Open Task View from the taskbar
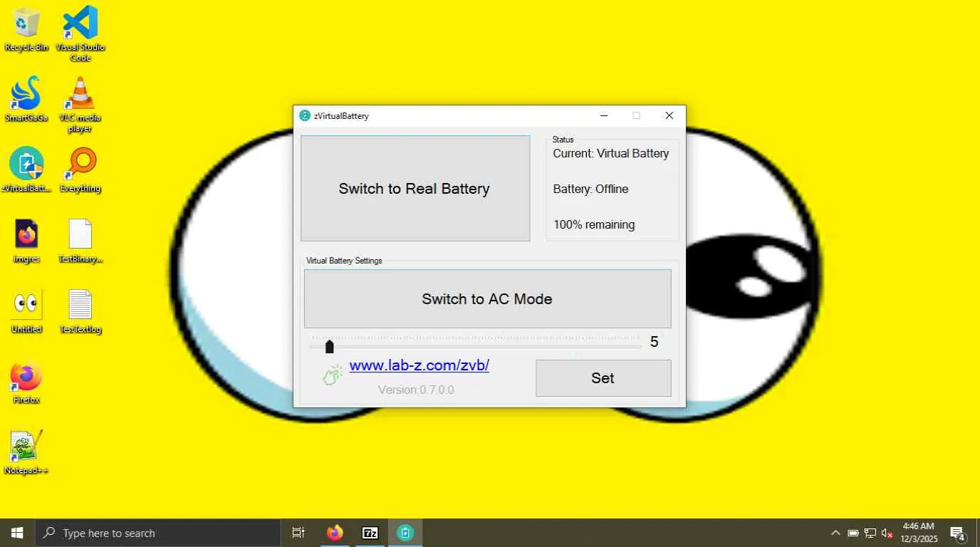Viewport: 980px width, 547px height. pos(298,533)
